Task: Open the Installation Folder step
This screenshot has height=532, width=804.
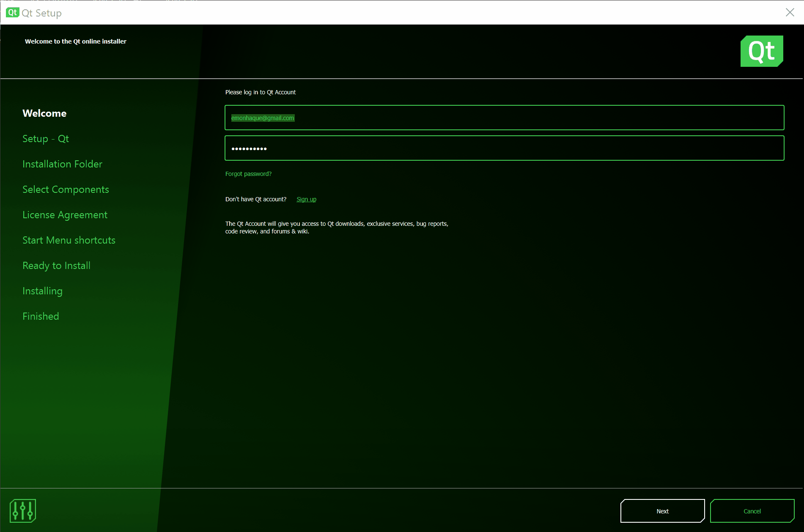Action: coord(62,164)
